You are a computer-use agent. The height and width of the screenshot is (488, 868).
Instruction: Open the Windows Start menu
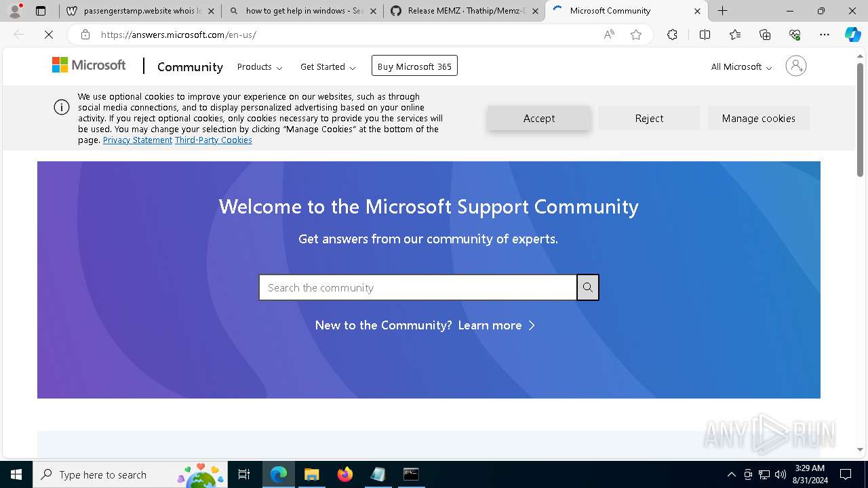[16, 474]
